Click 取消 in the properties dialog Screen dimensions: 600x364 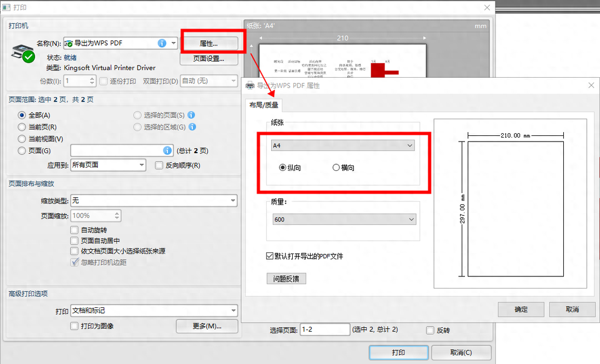pos(572,309)
